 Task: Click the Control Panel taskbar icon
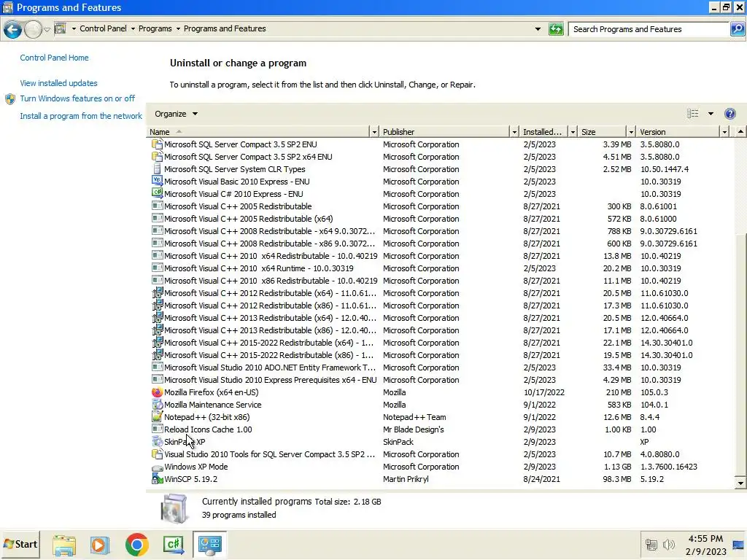209,544
